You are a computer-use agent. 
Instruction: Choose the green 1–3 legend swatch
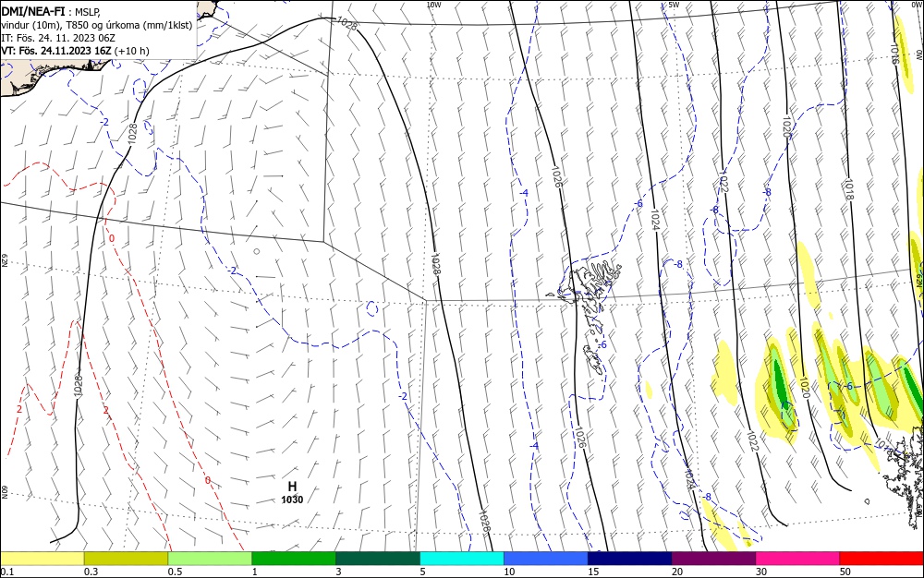294,559
